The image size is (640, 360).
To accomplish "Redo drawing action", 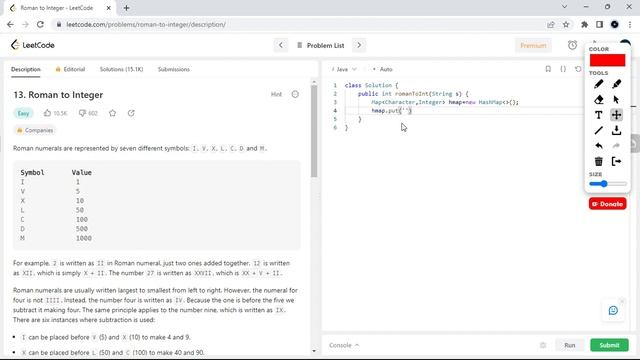I will coord(616,146).
